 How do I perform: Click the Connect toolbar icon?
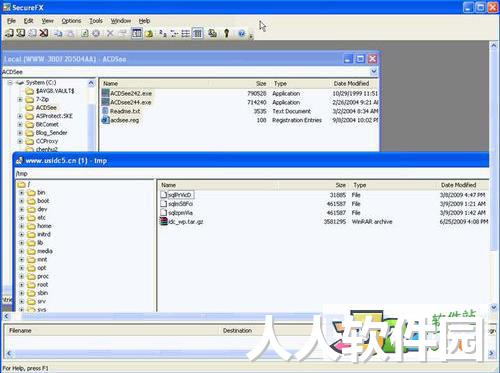[x=9, y=33]
